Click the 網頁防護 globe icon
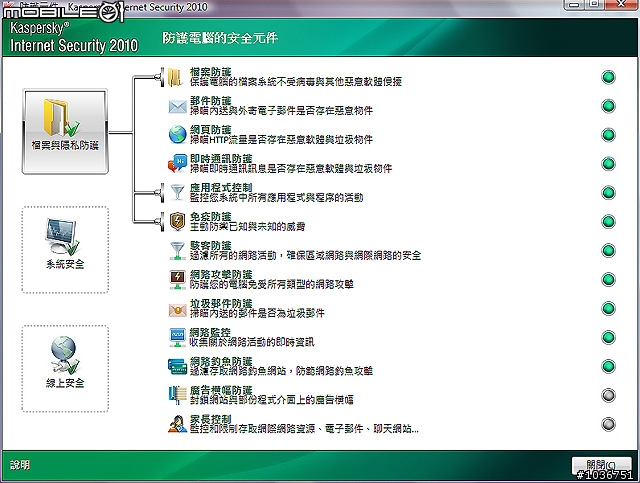 click(178, 135)
